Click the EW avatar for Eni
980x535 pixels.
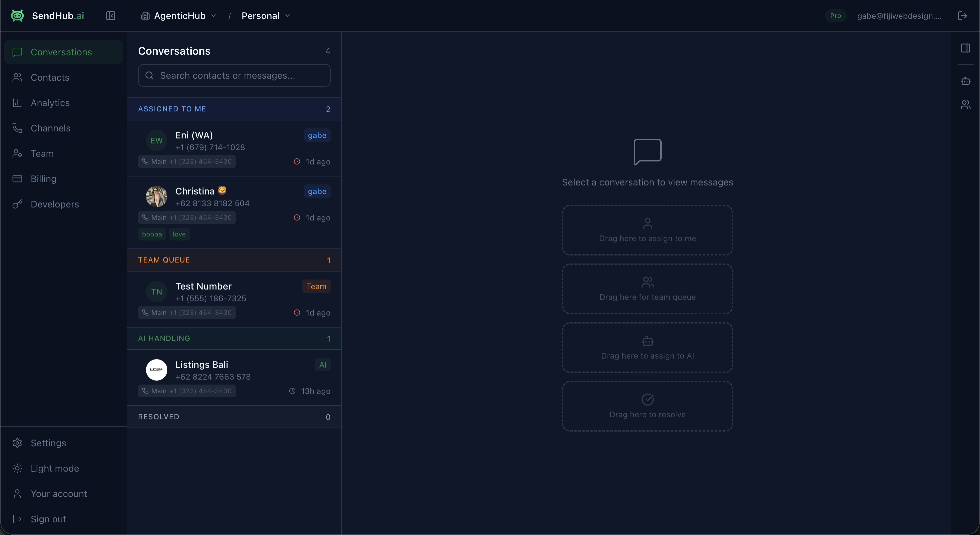pyautogui.click(x=156, y=140)
